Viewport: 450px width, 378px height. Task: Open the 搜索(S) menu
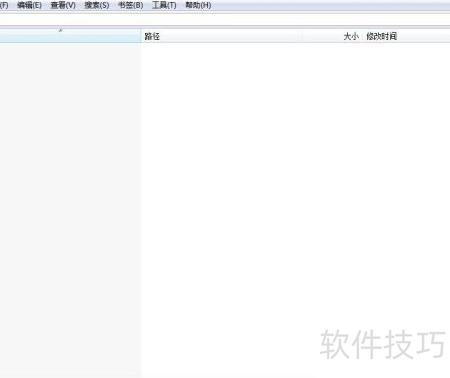97,5
